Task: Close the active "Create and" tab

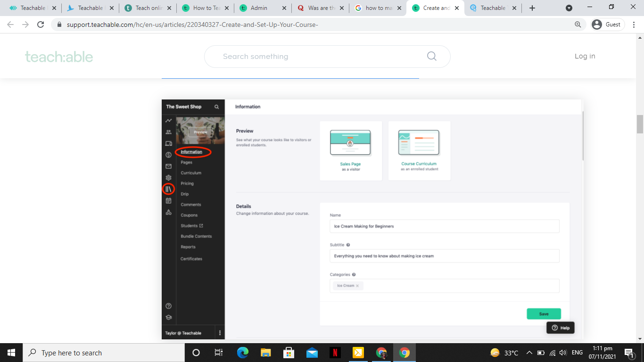Action: click(x=457, y=8)
